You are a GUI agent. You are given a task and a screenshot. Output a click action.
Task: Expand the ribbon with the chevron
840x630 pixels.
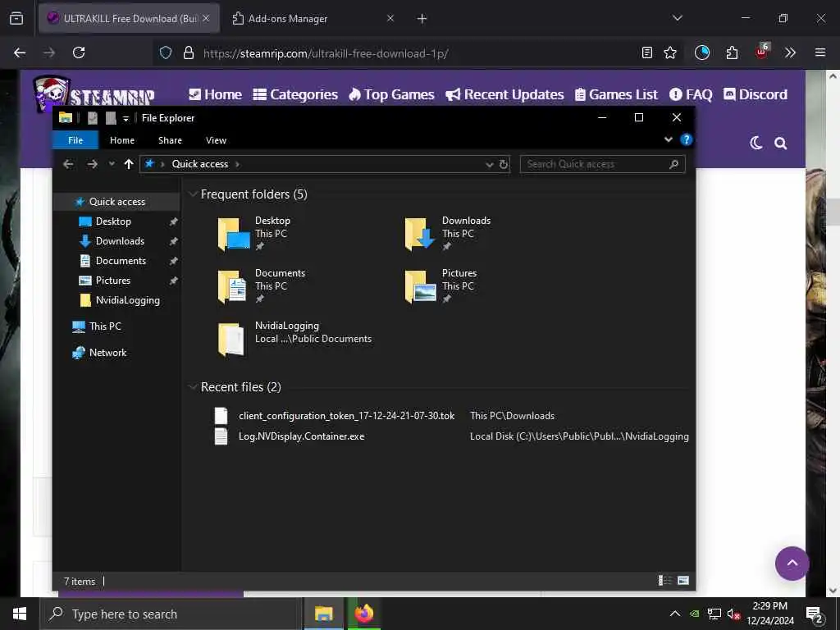(668, 139)
